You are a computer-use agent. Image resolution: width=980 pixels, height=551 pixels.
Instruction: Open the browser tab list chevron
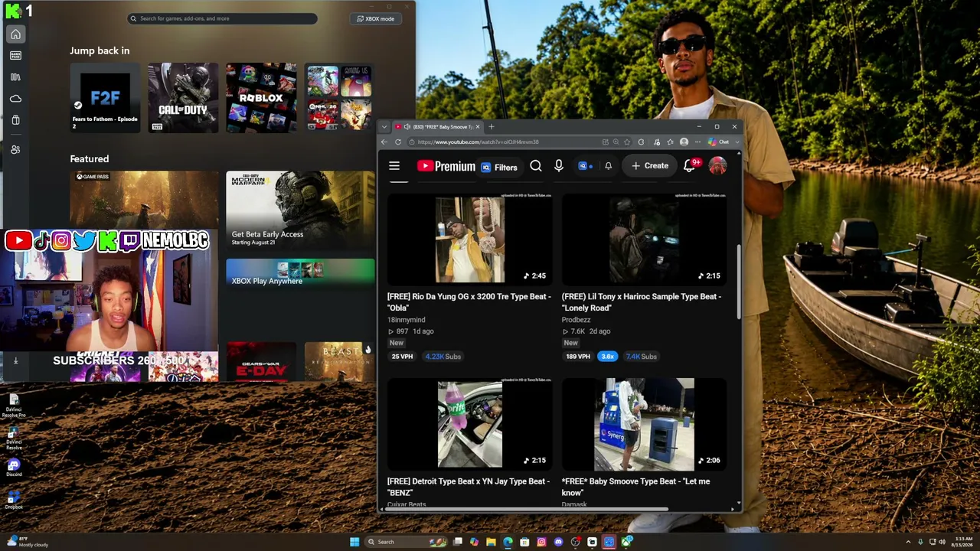tap(384, 127)
